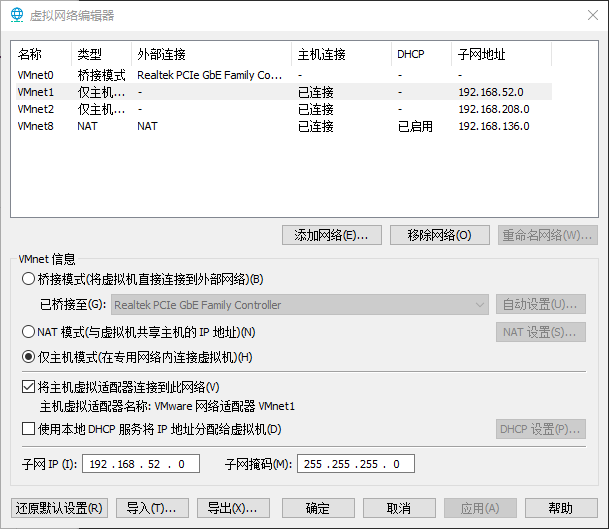Viewport: 609px width, 529px height.
Task: Select the VMnet2 row
Action: [x=284, y=109]
